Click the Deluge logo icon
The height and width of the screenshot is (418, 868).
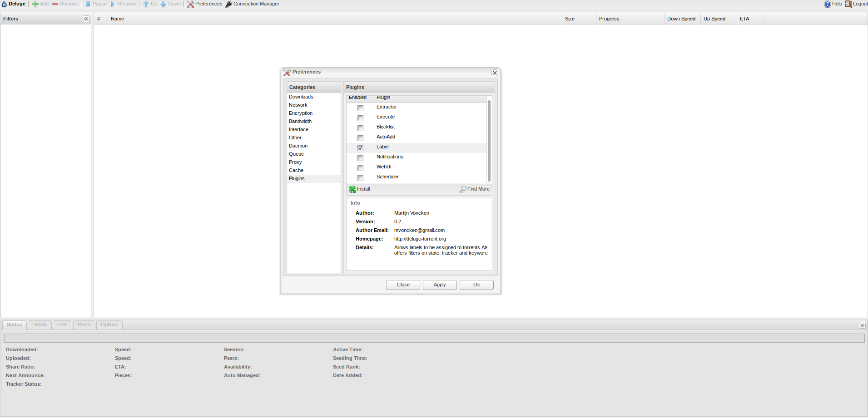point(4,4)
